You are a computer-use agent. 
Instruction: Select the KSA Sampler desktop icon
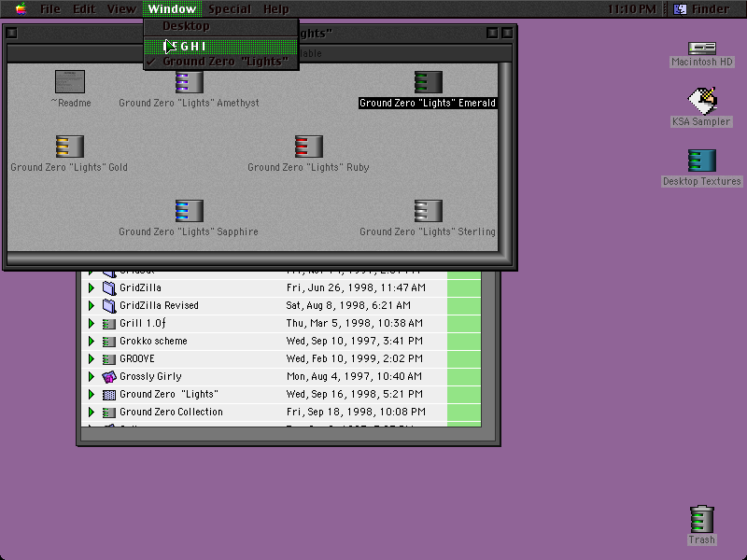click(702, 101)
